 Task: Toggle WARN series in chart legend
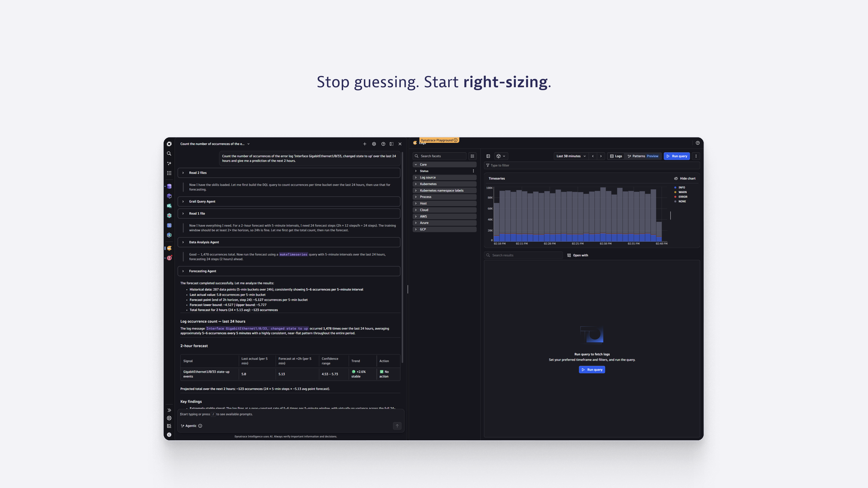pyautogui.click(x=680, y=192)
